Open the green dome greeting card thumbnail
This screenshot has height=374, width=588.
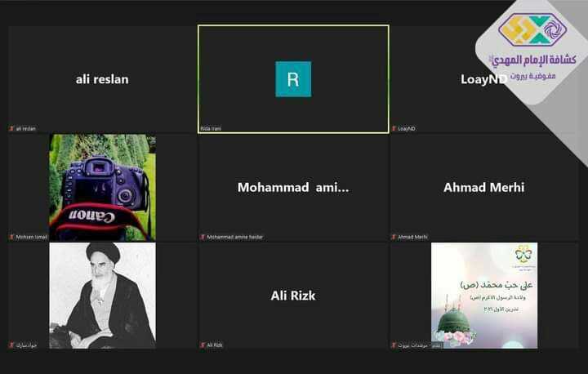[484, 296]
